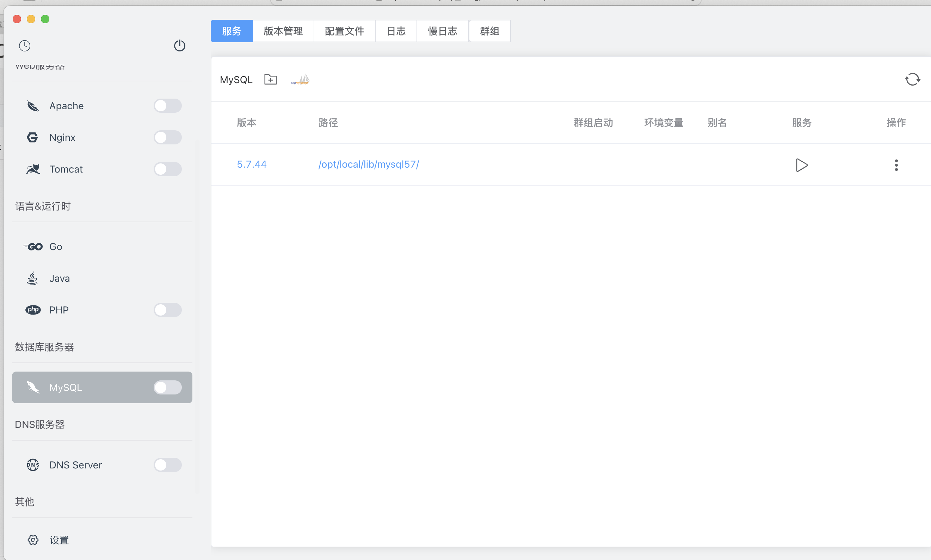Select Apache in the sidebar
The width and height of the screenshot is (931, 560).
tap(102, 106)
